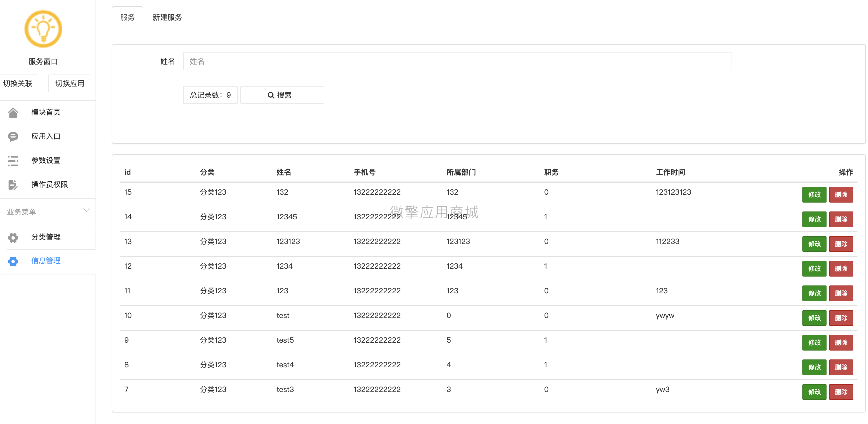Delete the row with id 13
Image resolution: width=868 pixels, height=424 pixels.
click(841, 244)
